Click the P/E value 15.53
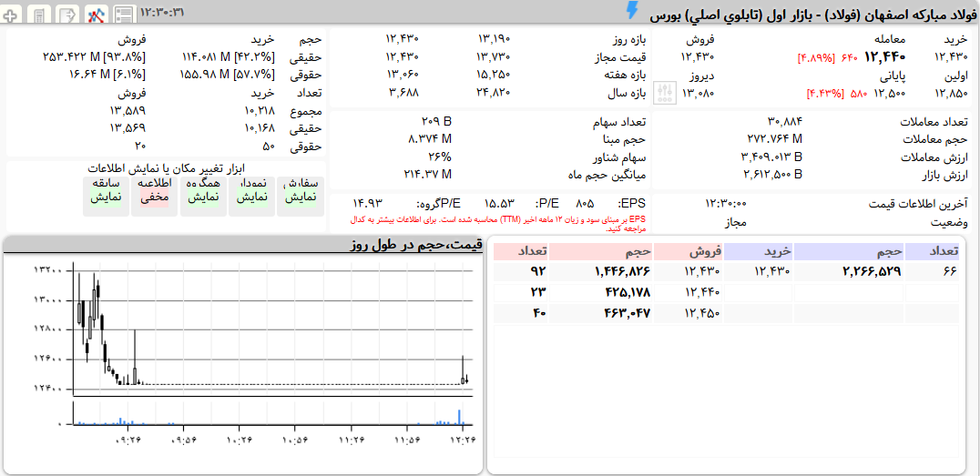 pos(499,204)
